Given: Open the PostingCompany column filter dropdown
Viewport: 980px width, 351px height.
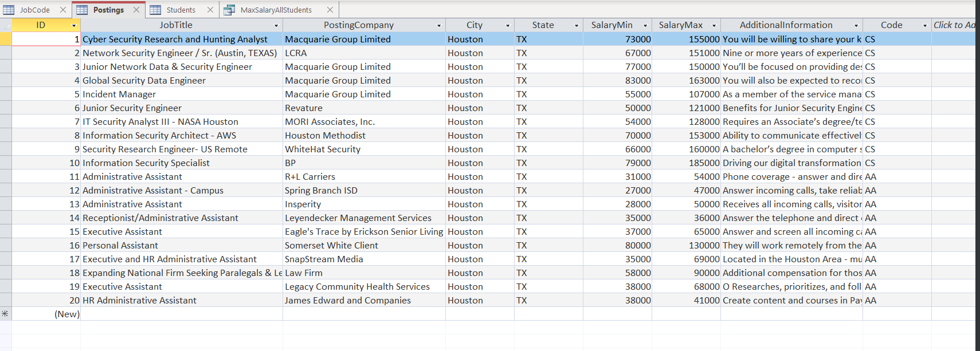Looking at the screenshot, I should click(x=439, y=26).
